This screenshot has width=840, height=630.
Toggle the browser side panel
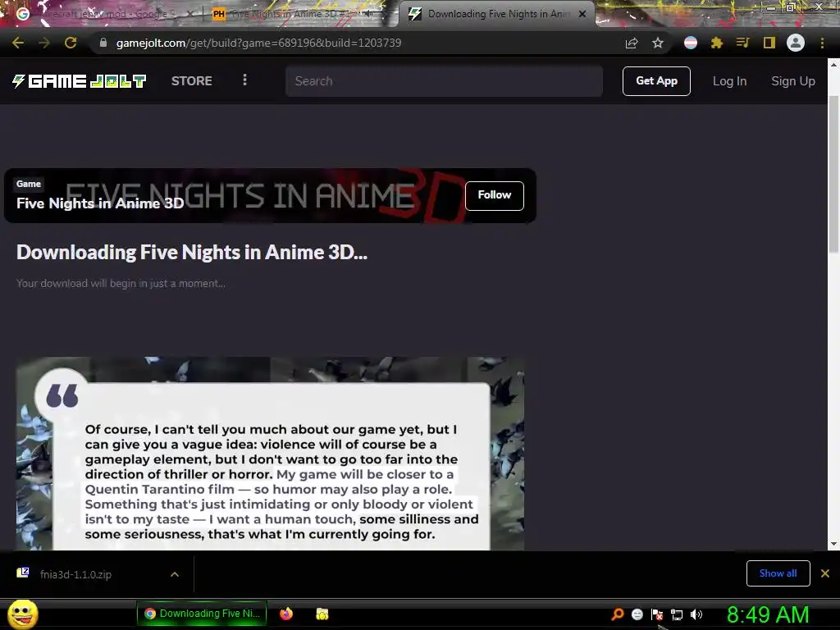(x=769, y=43)
